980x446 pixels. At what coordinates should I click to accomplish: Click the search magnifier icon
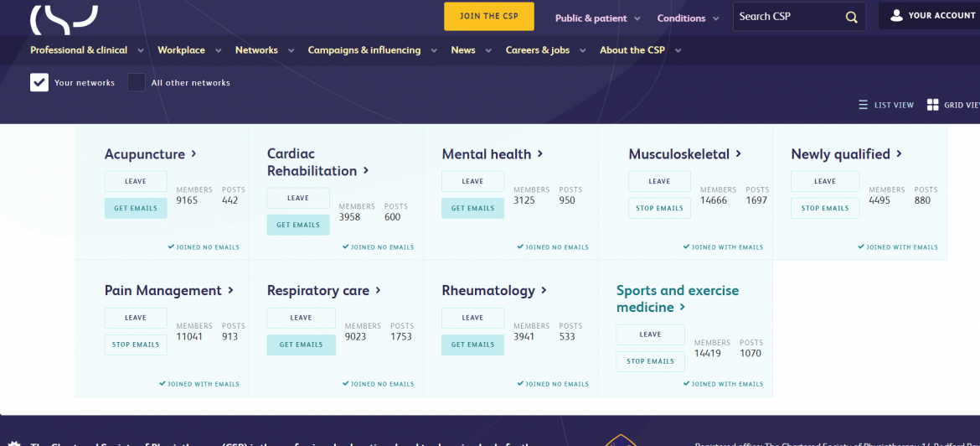[851, 17]
